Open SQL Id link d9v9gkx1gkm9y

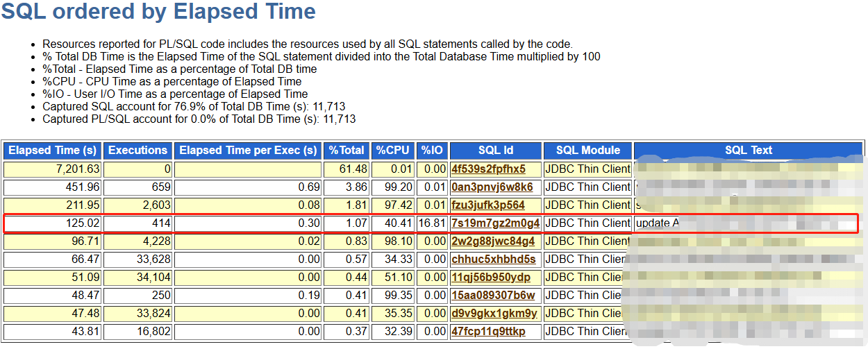pyautogui.click(x=494, y=314)
